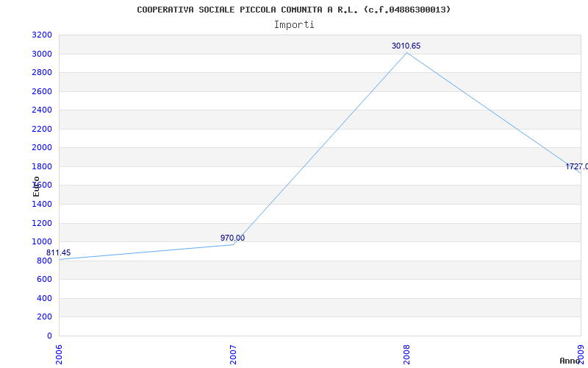Select the 2200 y-axis value
Viewport: 588px width, 368px height.
coord(42,130)
